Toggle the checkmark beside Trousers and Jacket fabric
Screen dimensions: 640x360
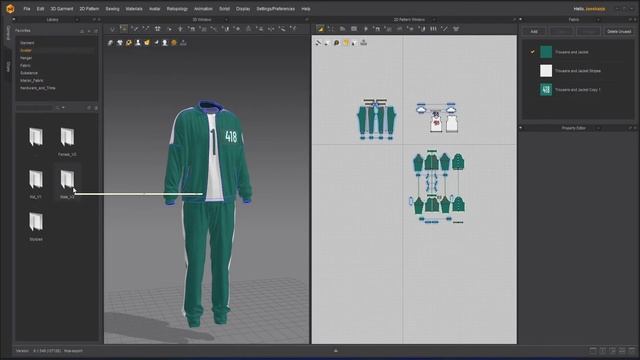coord(532,52)
